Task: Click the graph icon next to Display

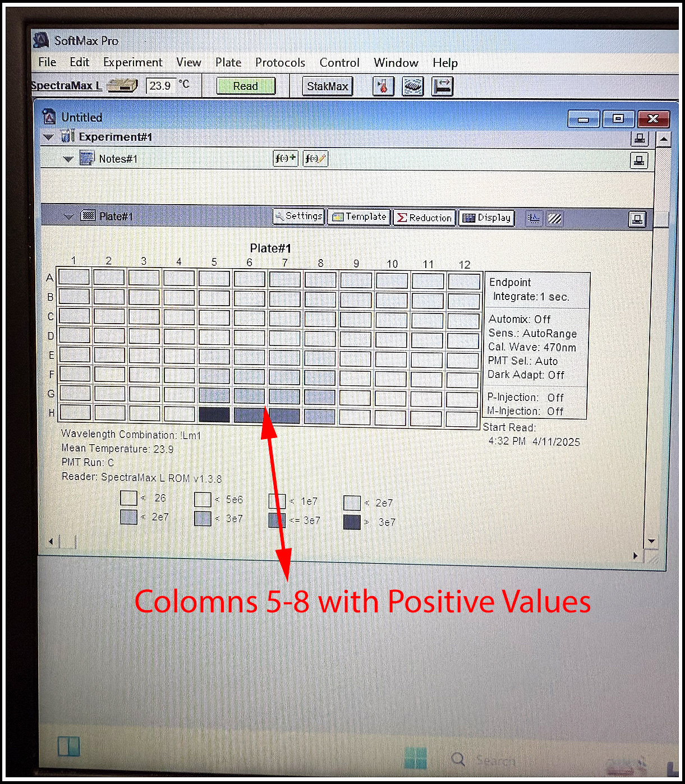Action: pos(534,218)
